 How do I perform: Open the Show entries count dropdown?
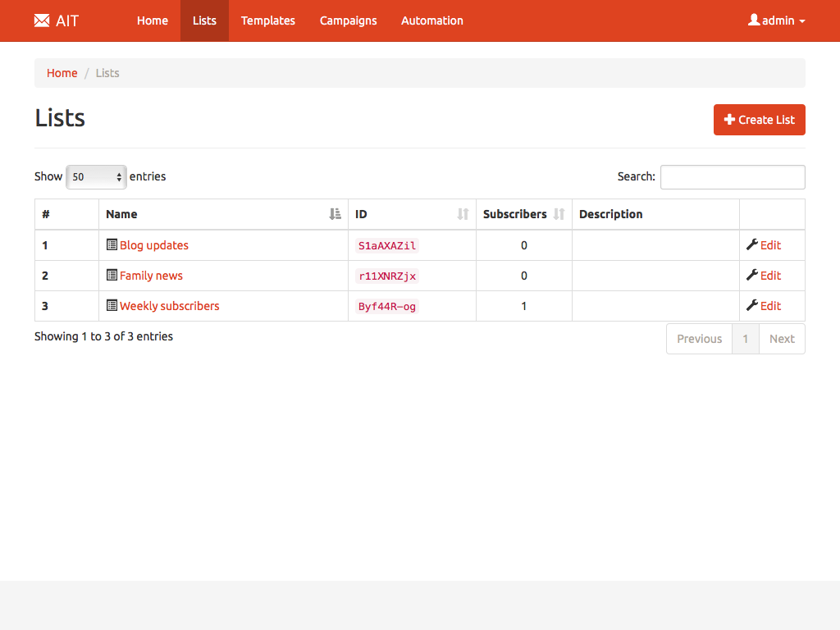tap(96, 176)
